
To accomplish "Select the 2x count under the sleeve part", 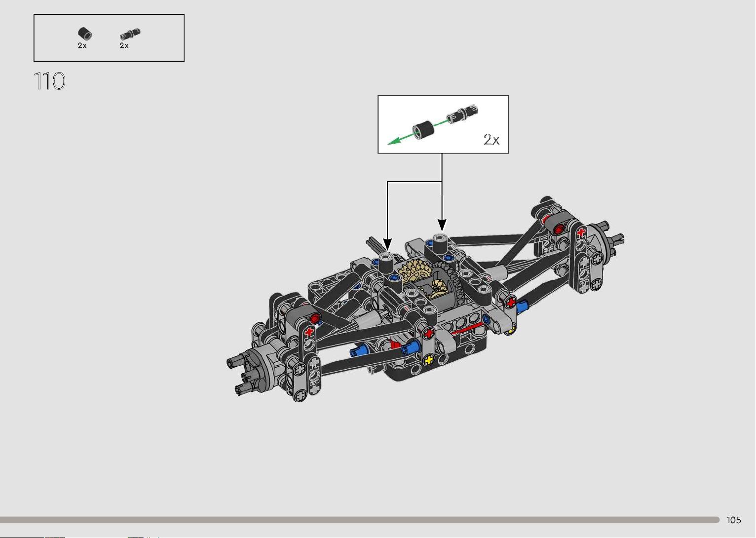I will pyautogui.click(x=82, y=45).
